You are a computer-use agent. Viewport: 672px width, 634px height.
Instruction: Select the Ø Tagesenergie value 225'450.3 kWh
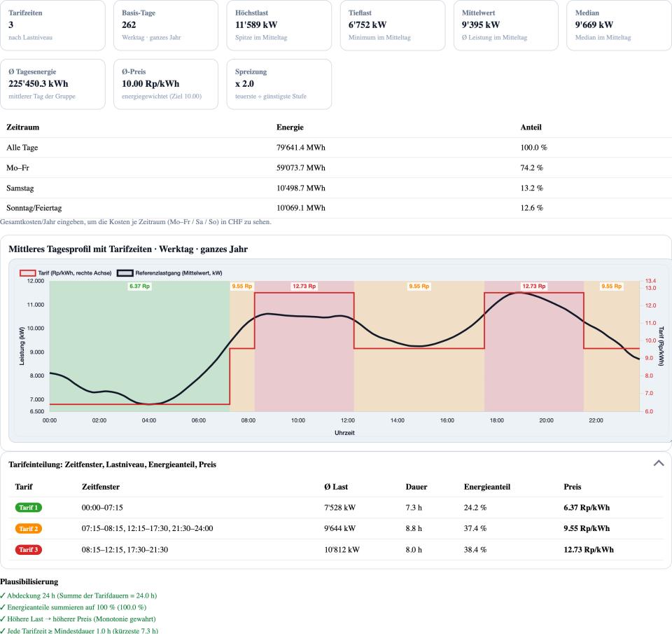click(x=38, y=83)
